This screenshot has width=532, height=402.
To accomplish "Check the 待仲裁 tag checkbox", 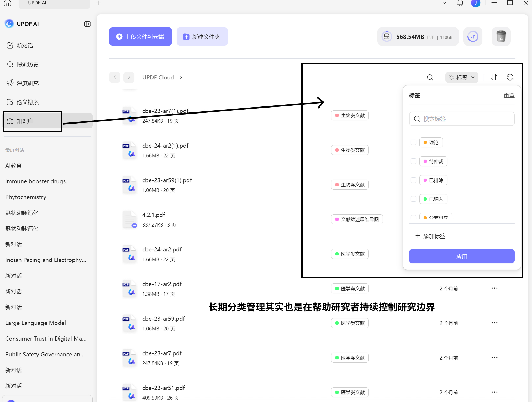I will [x=413, y=161].
